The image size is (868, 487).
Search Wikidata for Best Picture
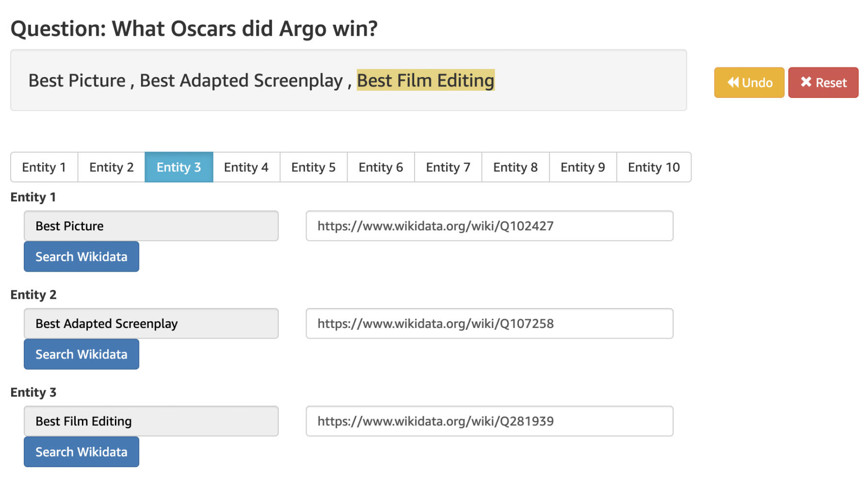(81, 257)
